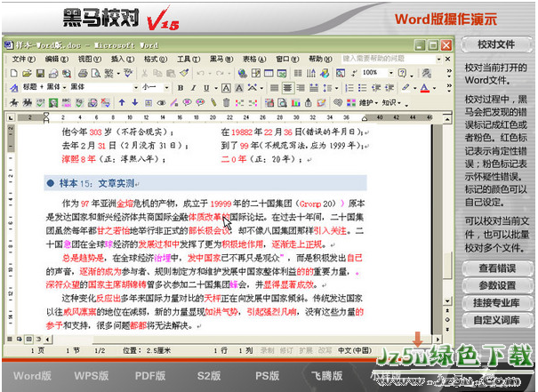Click the blue down arrow next error icon
The image size is (538, 392).
[136, 103]
